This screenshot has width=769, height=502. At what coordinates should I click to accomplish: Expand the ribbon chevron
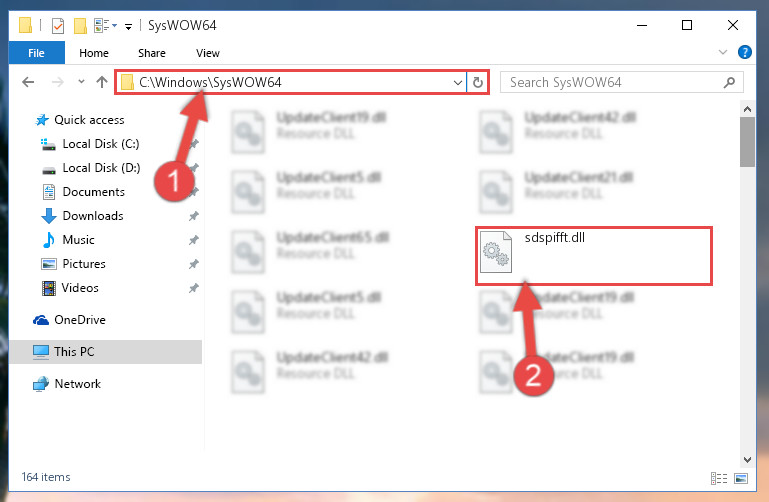point(722,52)
